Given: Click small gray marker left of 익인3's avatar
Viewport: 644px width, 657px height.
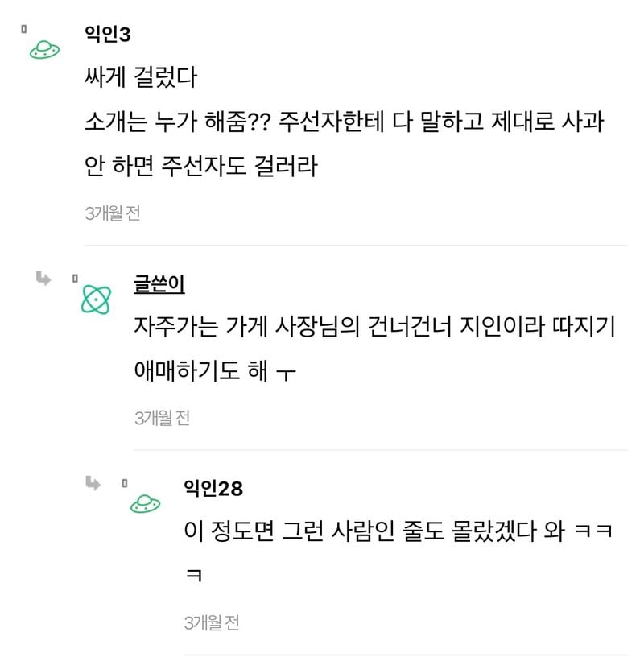Looking at the screenshot, I should tap(24, 30).
